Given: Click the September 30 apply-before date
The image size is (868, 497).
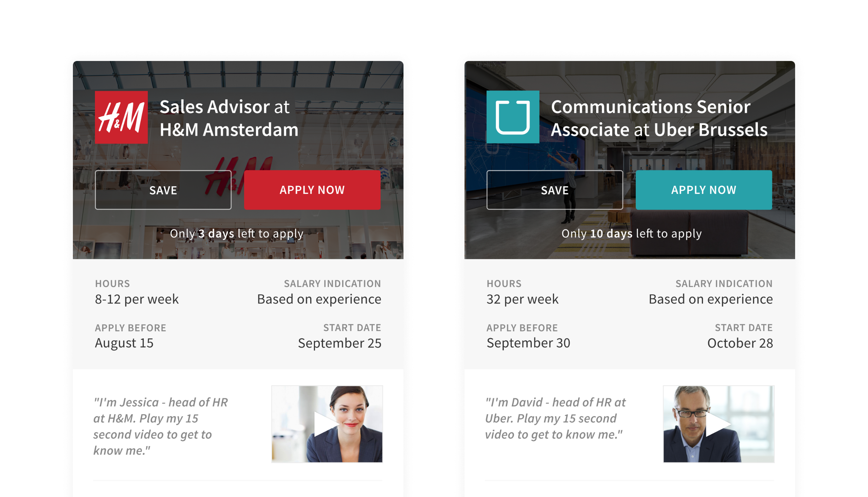Looking at the screenshot, I should coord(528,343).
